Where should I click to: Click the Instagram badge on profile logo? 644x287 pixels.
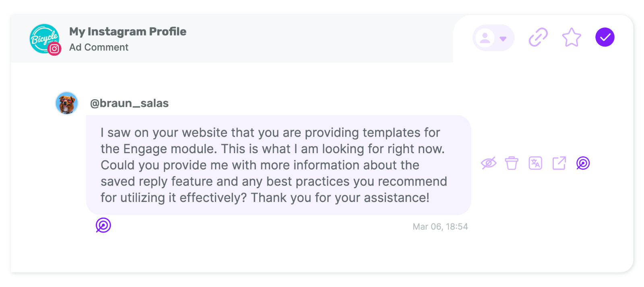(54, 49)
